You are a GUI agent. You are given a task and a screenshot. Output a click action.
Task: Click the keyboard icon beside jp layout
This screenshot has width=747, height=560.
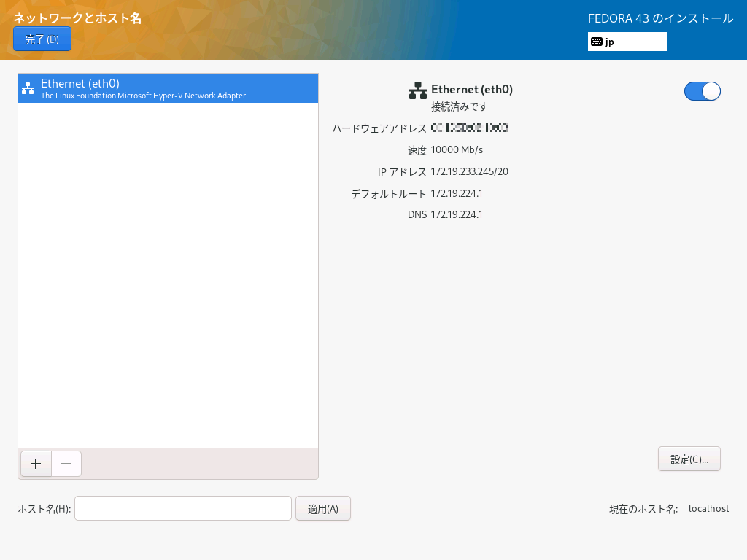coord(596,42)
